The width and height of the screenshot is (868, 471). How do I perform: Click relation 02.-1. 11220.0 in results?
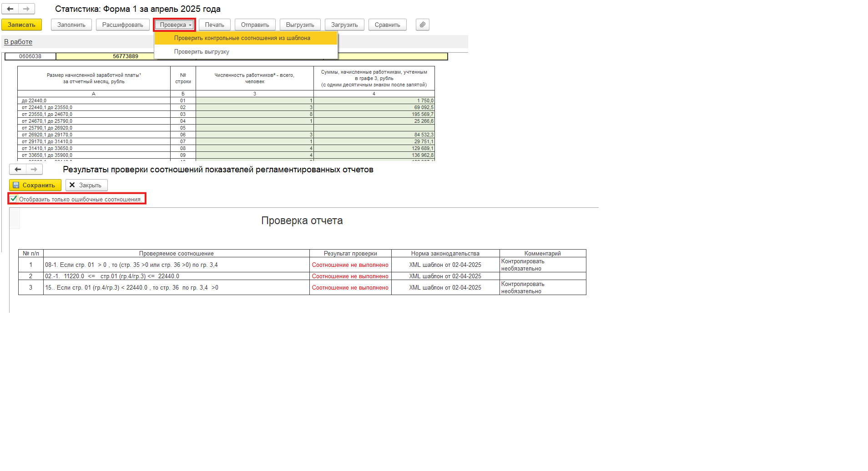177,276
